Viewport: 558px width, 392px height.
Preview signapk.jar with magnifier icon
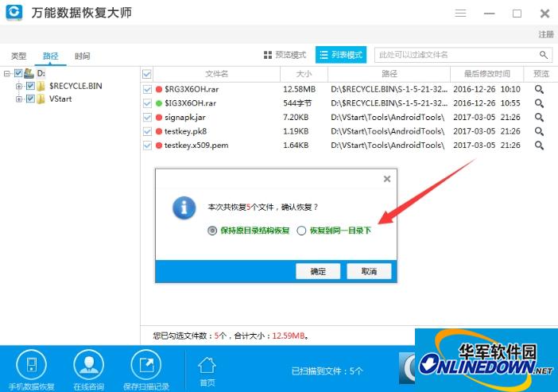tap(539, 117)
